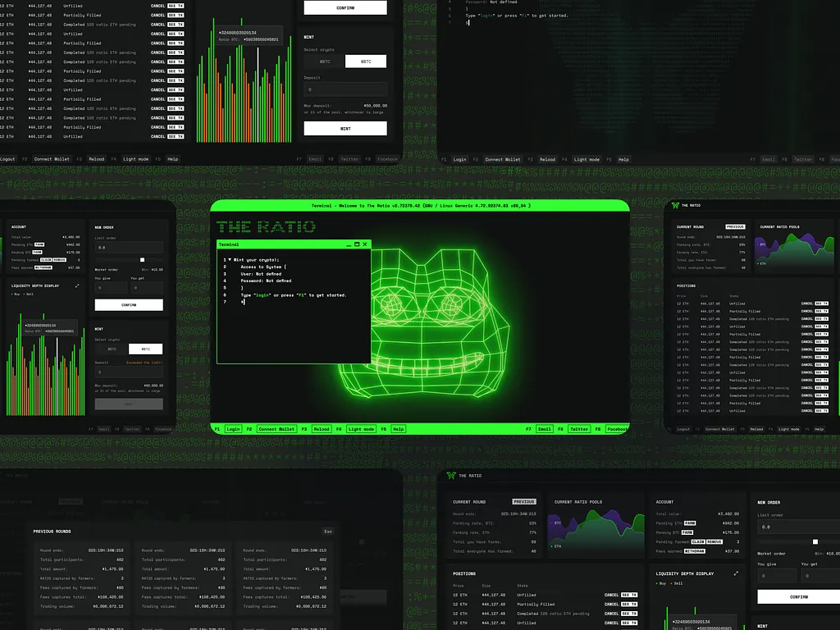The width and height of the screenshot is (840, 630).
Task: Click FARM beside Pending BTC in bottom-right dashboard
Action: coord(687,532)
